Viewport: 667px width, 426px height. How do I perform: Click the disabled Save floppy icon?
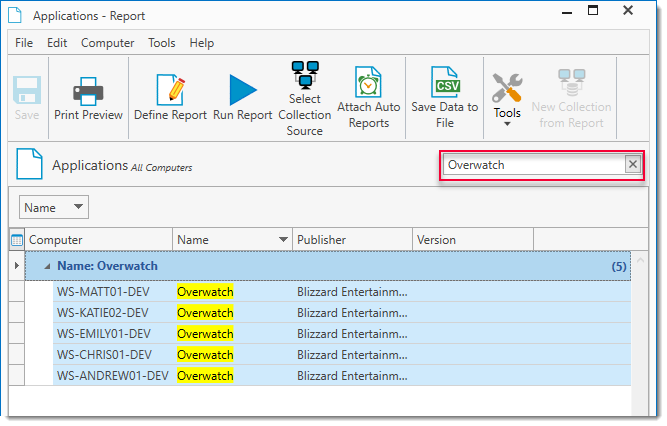27,90
